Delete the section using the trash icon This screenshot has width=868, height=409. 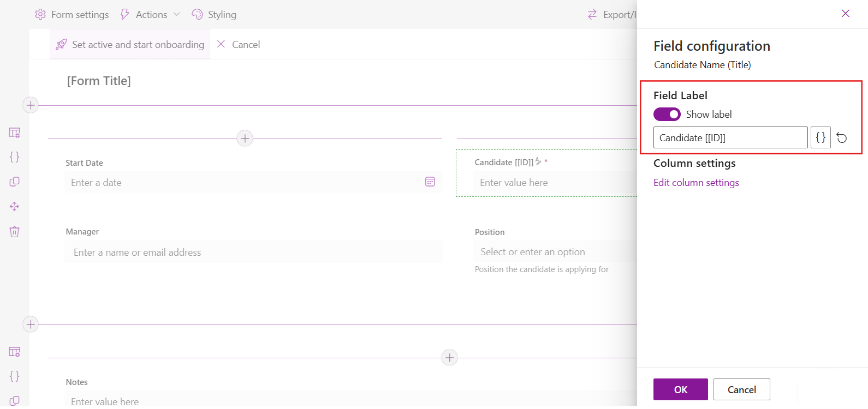pos(15,232)
